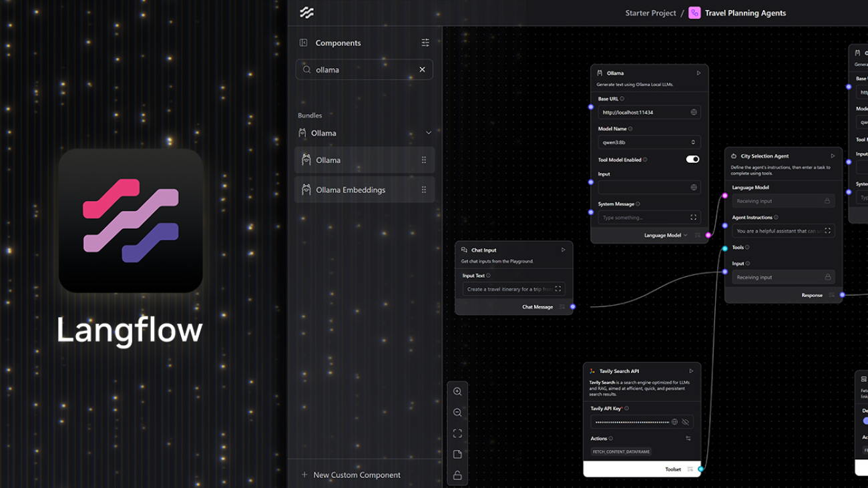Select the Ollama component item
The image size is (868, 488).
pos(365,160)
